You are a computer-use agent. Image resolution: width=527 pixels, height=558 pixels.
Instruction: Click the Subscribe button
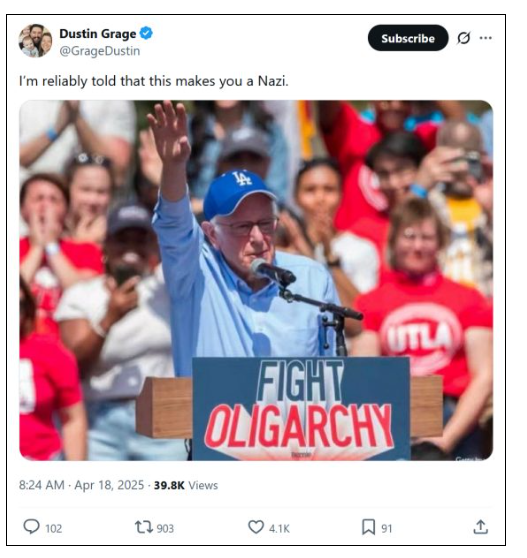[408, 38]
